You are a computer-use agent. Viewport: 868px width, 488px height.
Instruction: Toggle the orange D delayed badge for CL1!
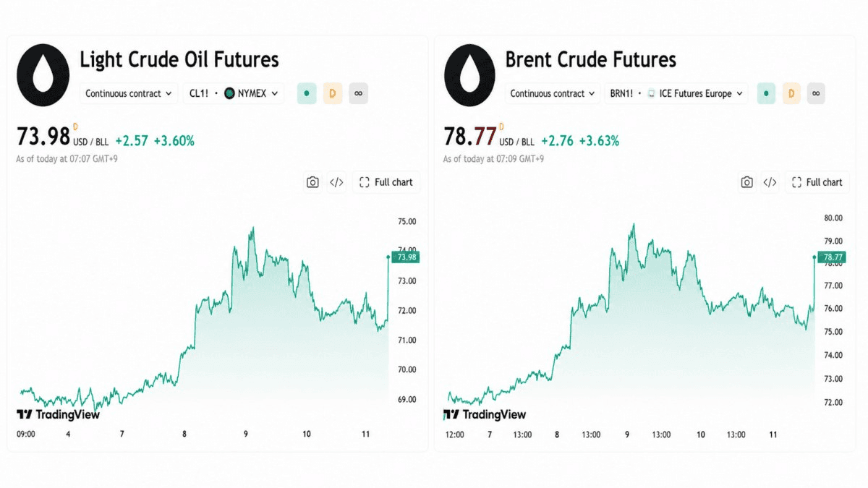pos(333,93)
